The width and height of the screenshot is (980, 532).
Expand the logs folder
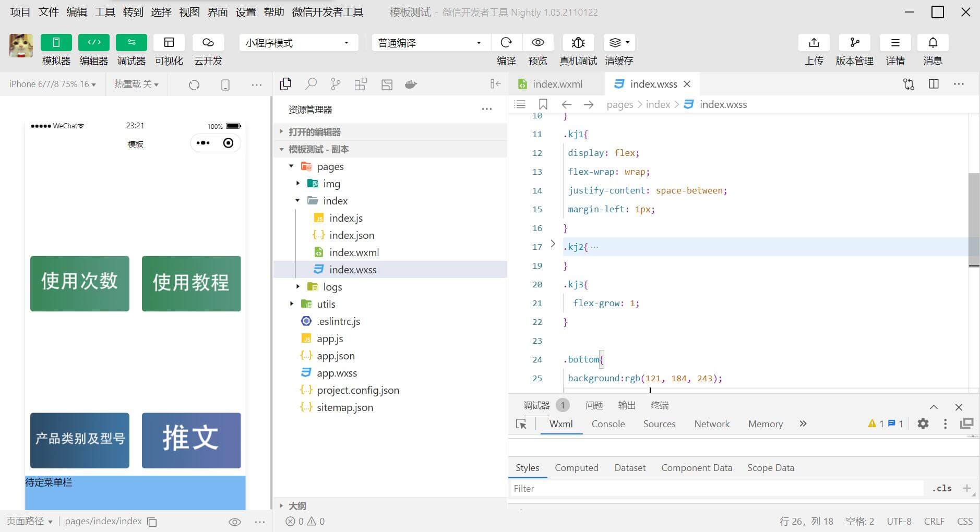click(x=298, y=287)
